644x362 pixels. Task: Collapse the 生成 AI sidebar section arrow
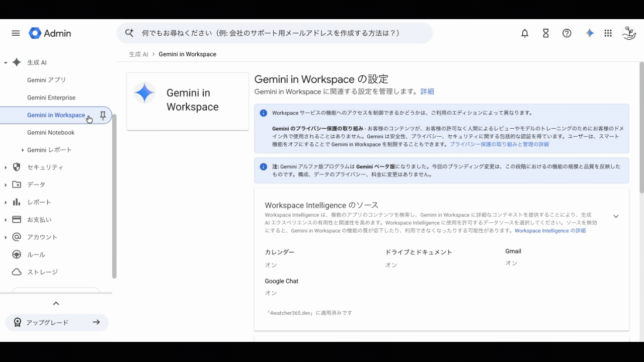(6, 63)
